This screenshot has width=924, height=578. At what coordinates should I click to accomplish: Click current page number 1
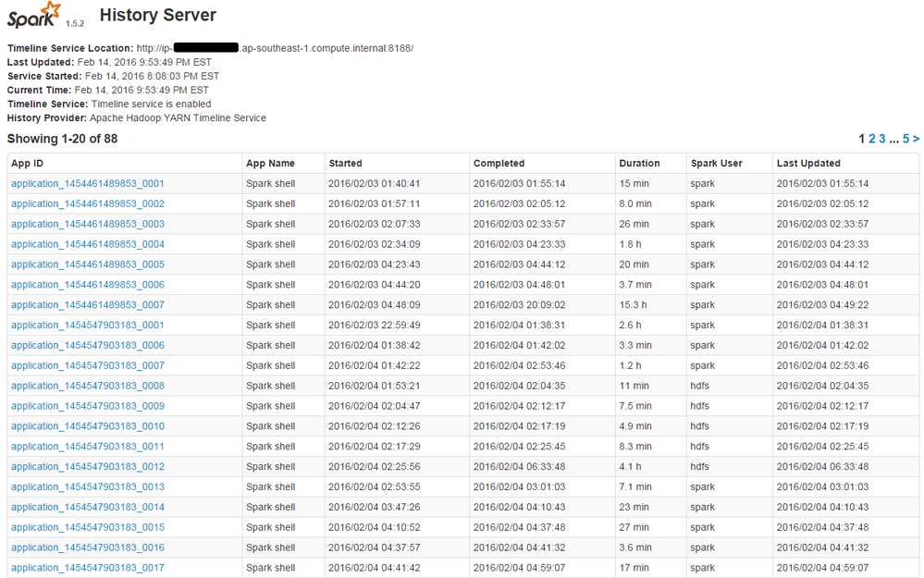[861, 139]
